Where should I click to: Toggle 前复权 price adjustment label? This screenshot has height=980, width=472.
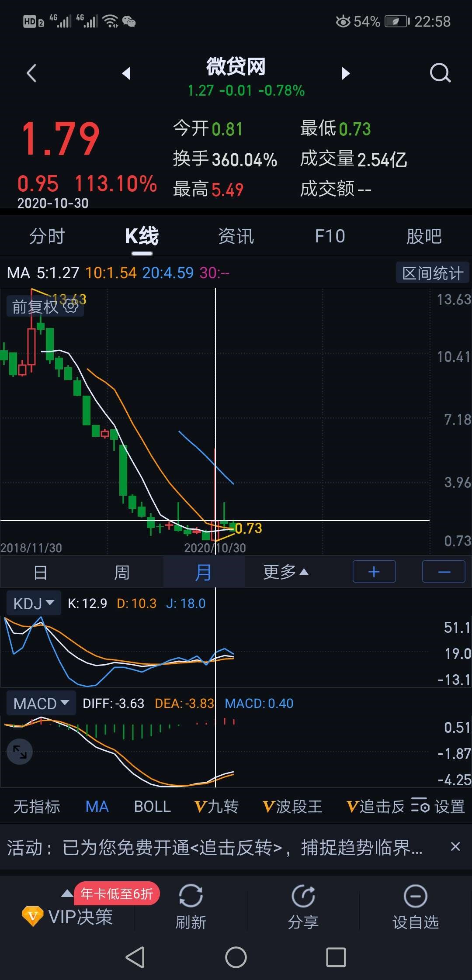(x=35, y=307)
